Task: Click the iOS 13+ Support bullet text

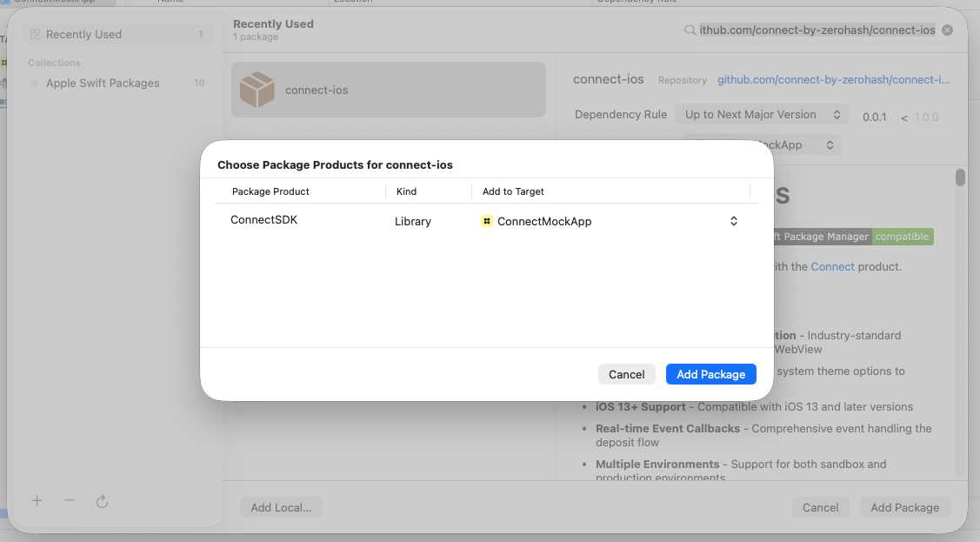Action: click(754, 406)
